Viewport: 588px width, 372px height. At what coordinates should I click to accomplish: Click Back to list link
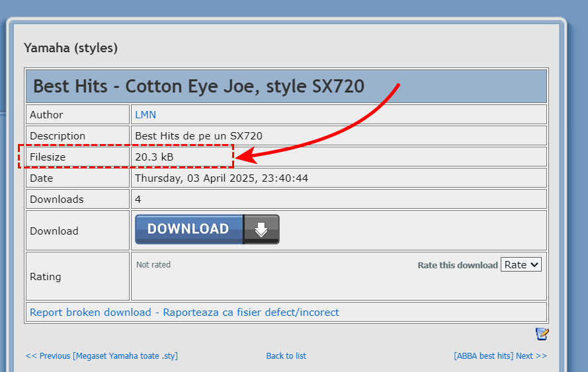pyautogui.click(x=286, y=355)
